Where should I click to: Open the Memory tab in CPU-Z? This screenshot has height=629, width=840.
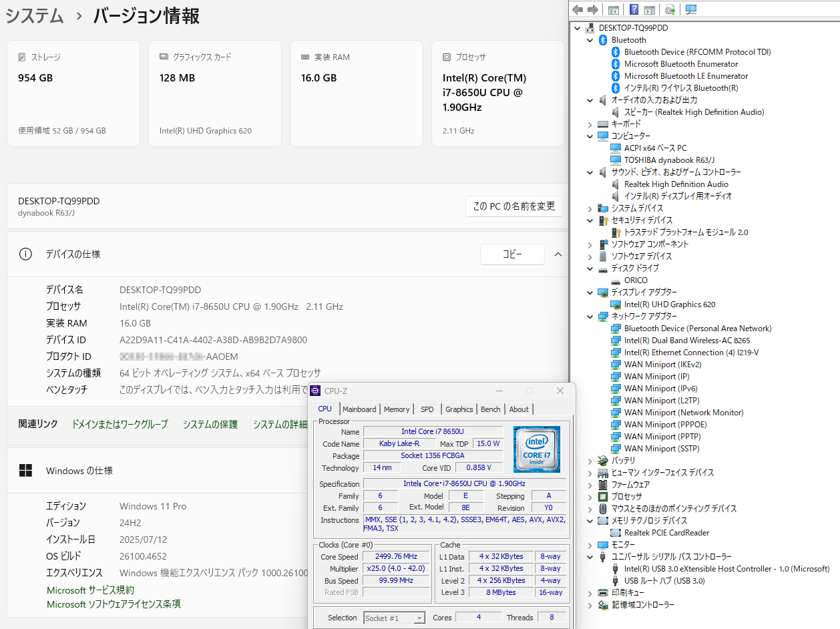pos(397,409)
